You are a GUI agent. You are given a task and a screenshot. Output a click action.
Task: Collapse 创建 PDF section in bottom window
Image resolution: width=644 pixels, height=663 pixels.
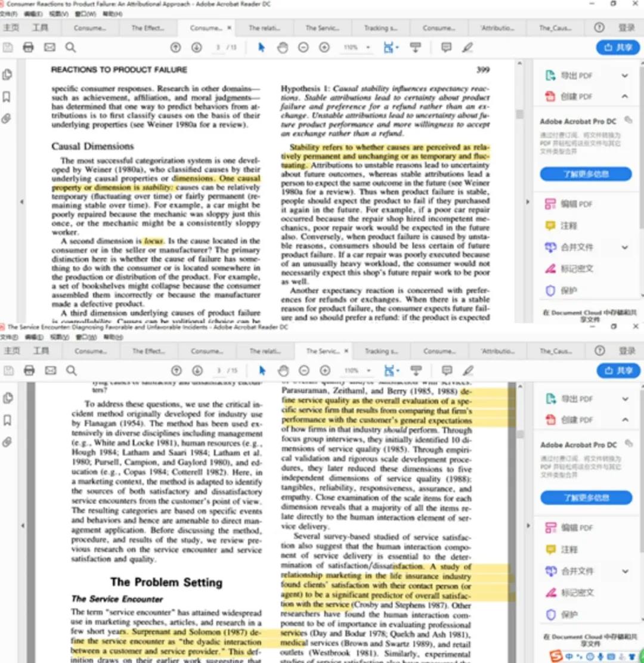point(624,420)
